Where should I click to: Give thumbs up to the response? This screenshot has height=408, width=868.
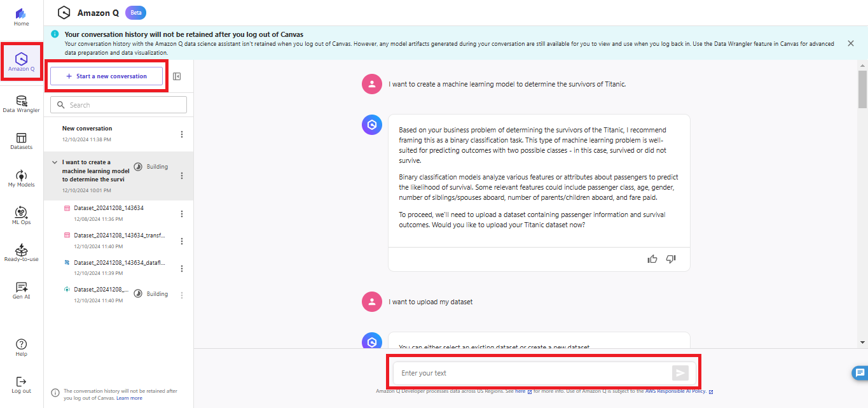[x=652, y=259]
